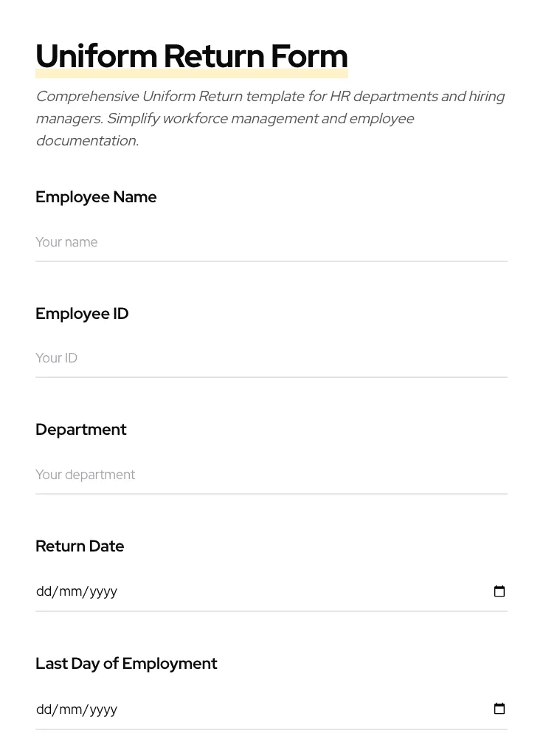Click the 'Return Date' field label
Screen dimensions: 543x756
(x=80, y=546)
